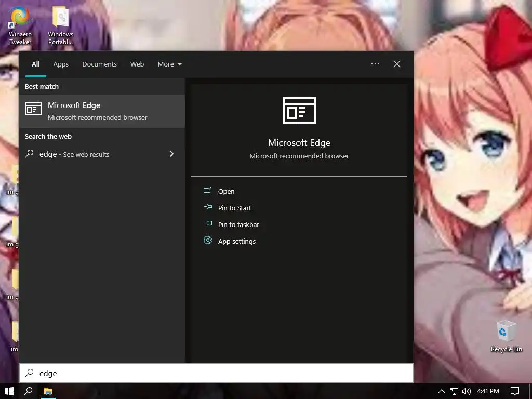Switch to the Web tab
This screenshot has height=399, width=532.
point(137,64)
